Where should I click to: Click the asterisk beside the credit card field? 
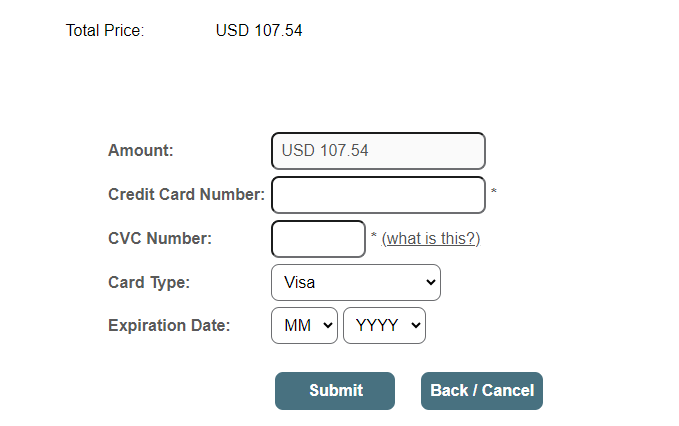[x=494, y=193]
